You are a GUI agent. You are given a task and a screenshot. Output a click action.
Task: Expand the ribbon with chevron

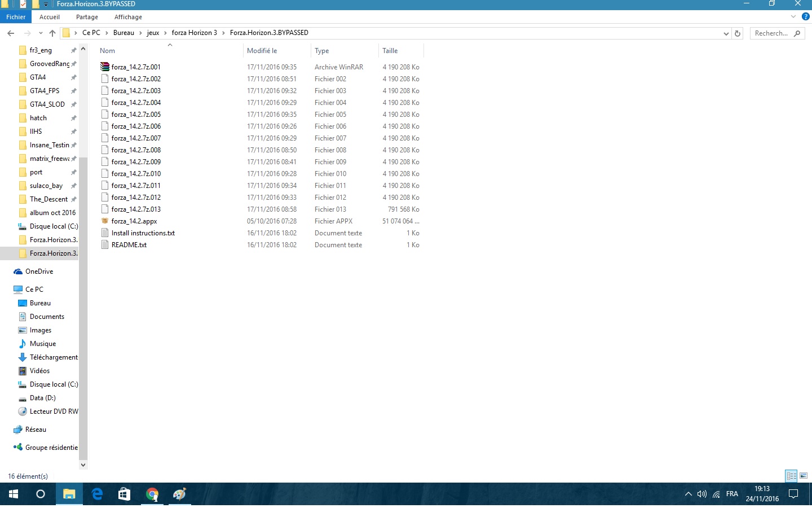pos(793,16)
